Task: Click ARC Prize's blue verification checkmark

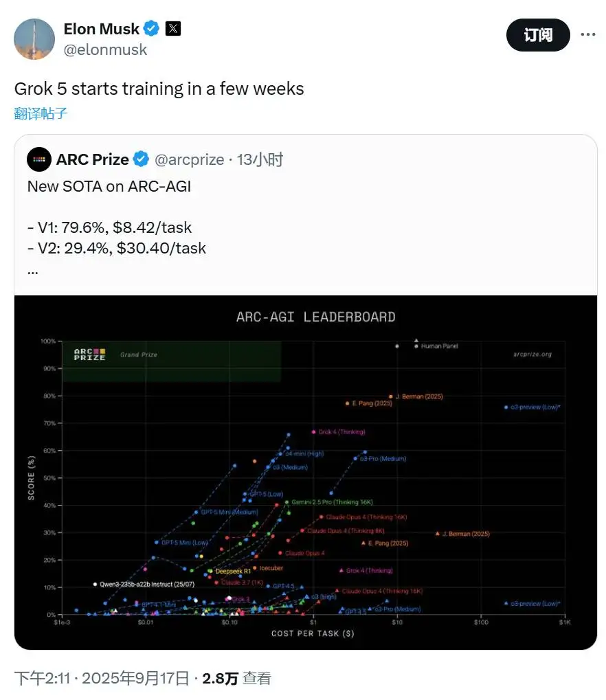Action: [x=142, y=159]
